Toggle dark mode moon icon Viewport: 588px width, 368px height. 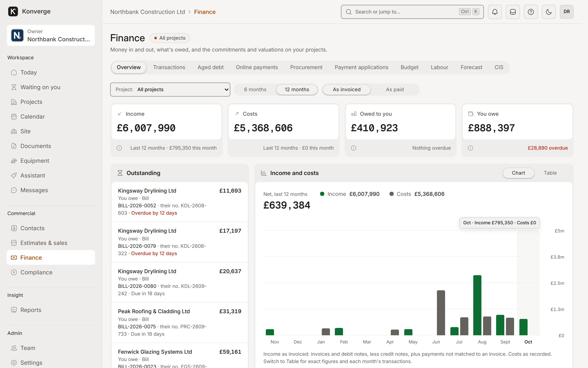tap(549, 12)
